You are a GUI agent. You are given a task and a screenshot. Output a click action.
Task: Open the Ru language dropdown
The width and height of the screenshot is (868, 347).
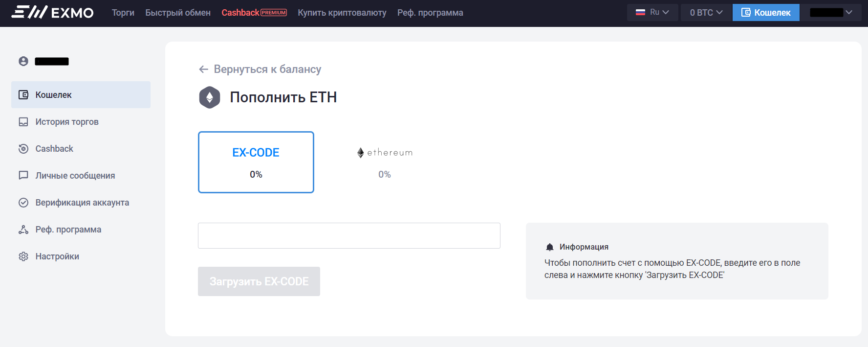tap(652, 12)
